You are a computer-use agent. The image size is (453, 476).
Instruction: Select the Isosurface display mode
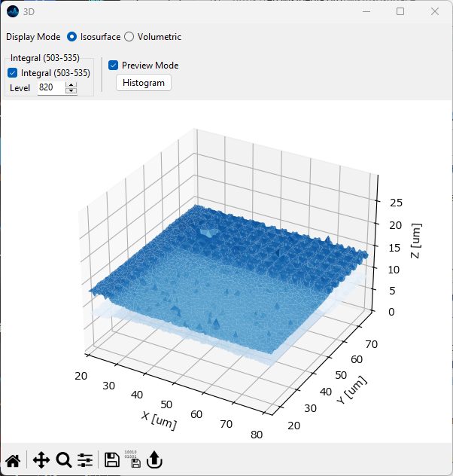coord(72,37)
